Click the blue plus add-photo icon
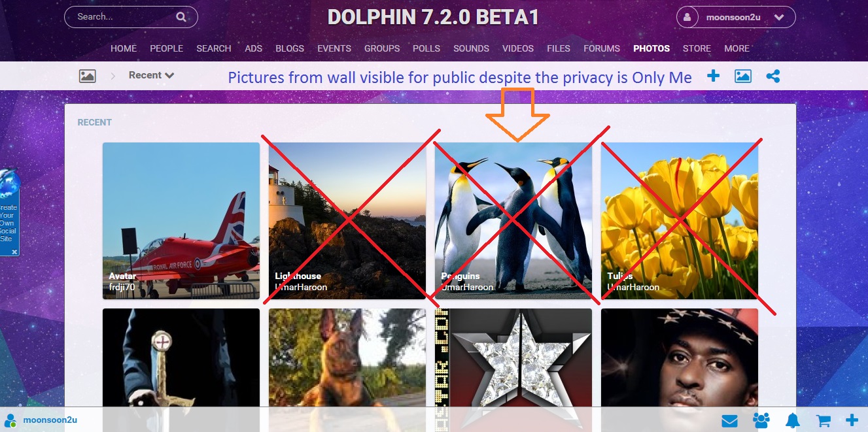This screenshot has height=432, width=868. (x=713, y=76)
